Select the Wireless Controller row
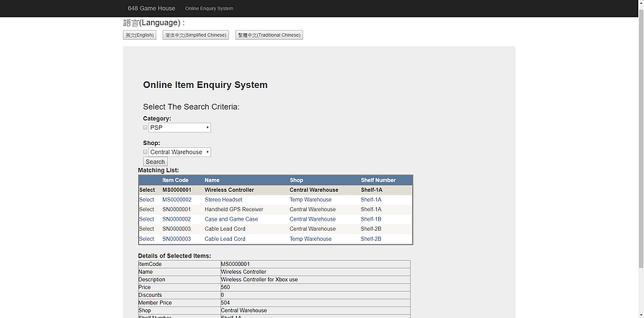 (x=147, y=190)
